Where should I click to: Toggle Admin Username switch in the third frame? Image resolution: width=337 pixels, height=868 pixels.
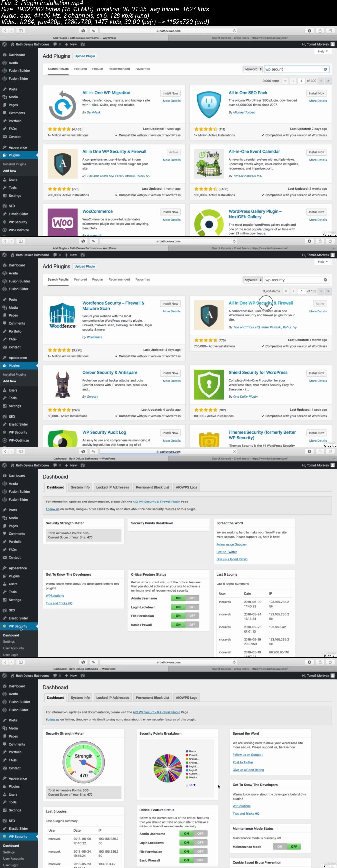coord(185,598)
